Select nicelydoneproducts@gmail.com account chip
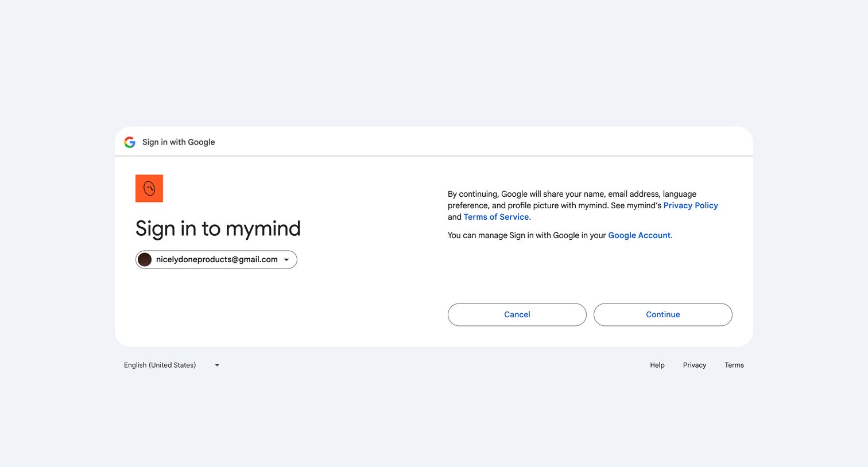Image resolution: width=868 pixels, height=467 pixels. (216, 259)
